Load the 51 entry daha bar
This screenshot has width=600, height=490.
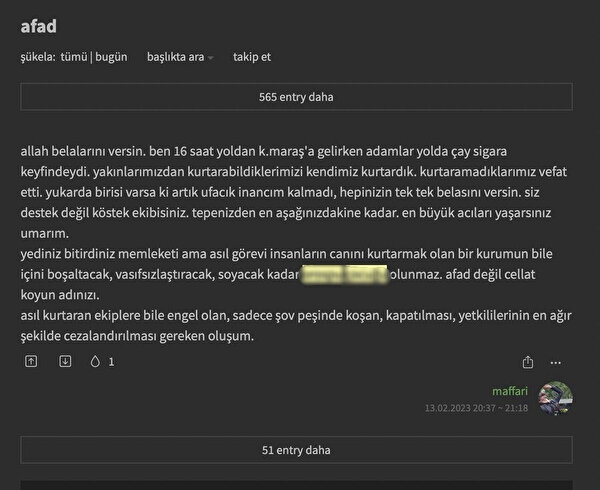pos(296,450)
